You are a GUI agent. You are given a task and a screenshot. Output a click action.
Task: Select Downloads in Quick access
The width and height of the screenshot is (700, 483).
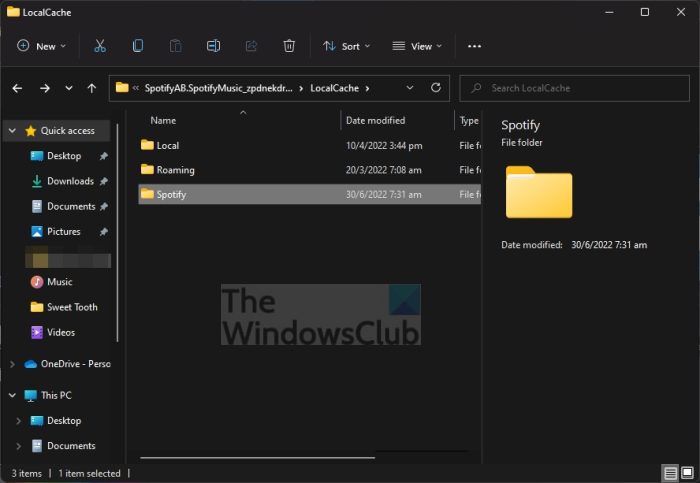70,181
